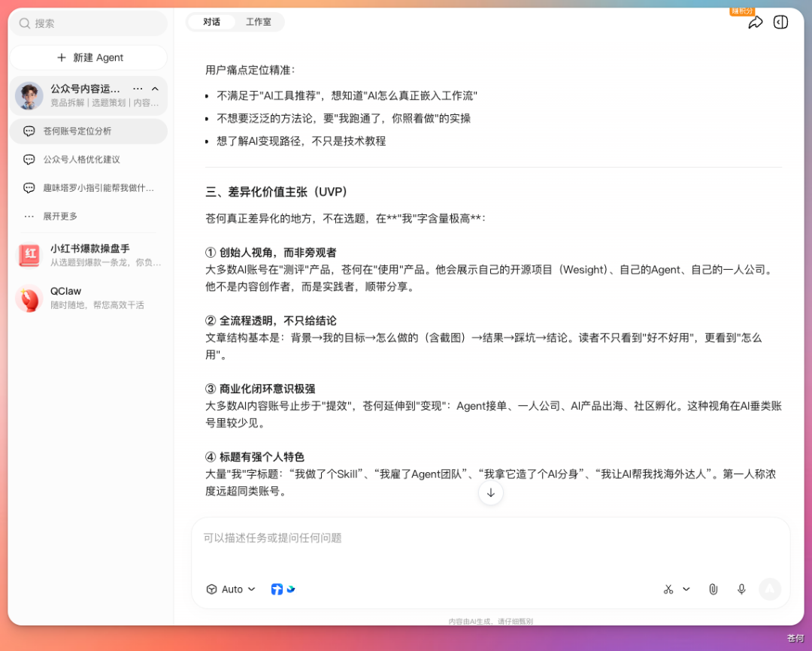Viewport: 812px width, 651px height.
Task: Select the 小红书爆款操盘手 agent
Action: [x=88, y=255]
